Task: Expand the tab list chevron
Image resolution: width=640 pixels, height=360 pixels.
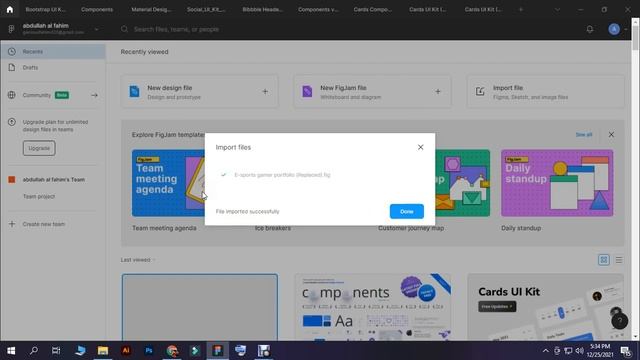Action: pyautogui.click(x=557, y=9)
